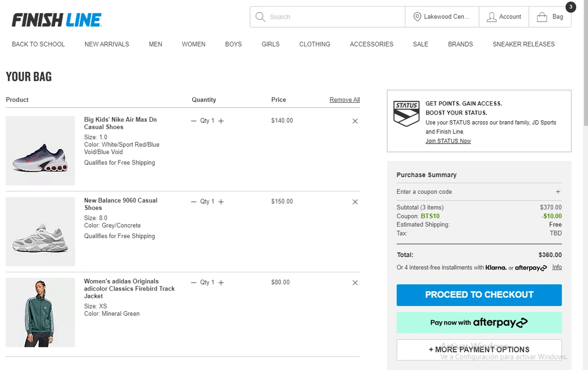Open the Sale menu
Viewport: 588px width, 370px height.
pyautogui.click(x=421, y=44)
